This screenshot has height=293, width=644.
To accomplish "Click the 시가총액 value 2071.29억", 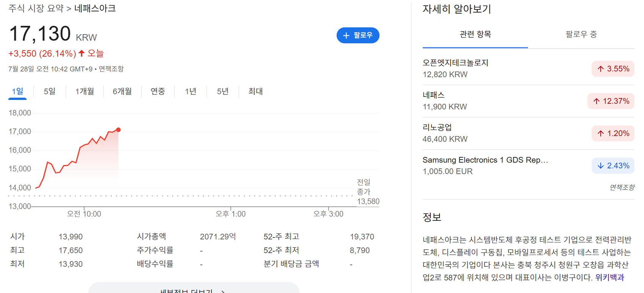I will [218, 237].
